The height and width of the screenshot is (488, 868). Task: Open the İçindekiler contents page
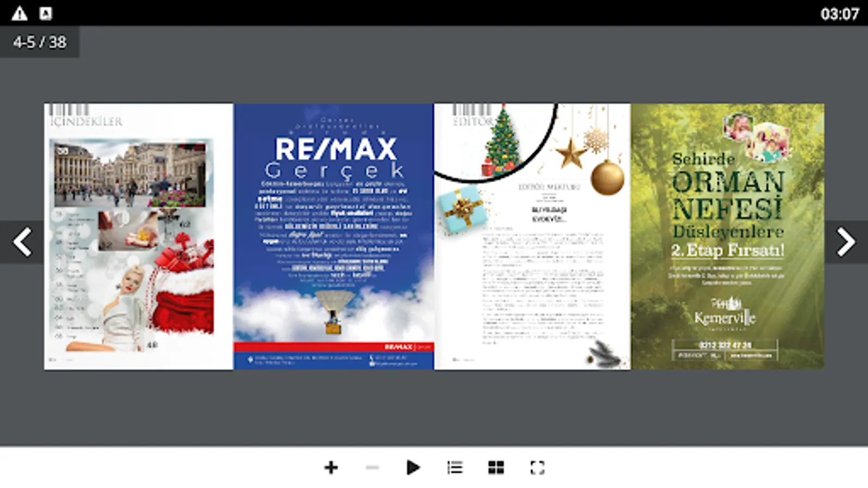coord(139,236)
